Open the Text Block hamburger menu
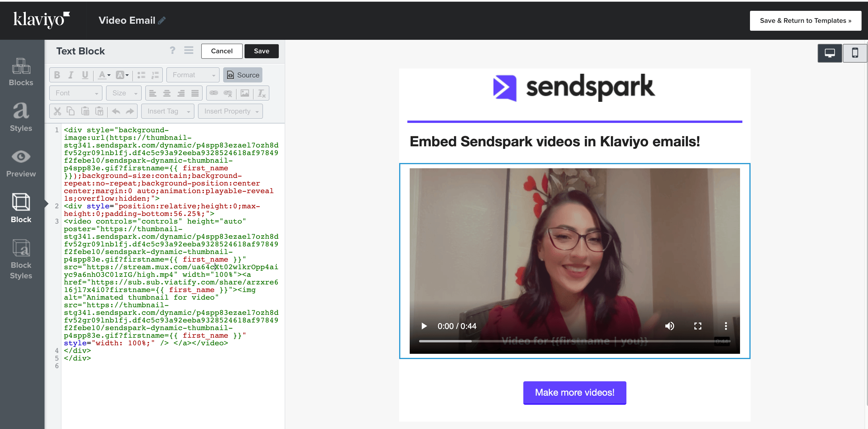868x429 pixels. click(189, 51)
